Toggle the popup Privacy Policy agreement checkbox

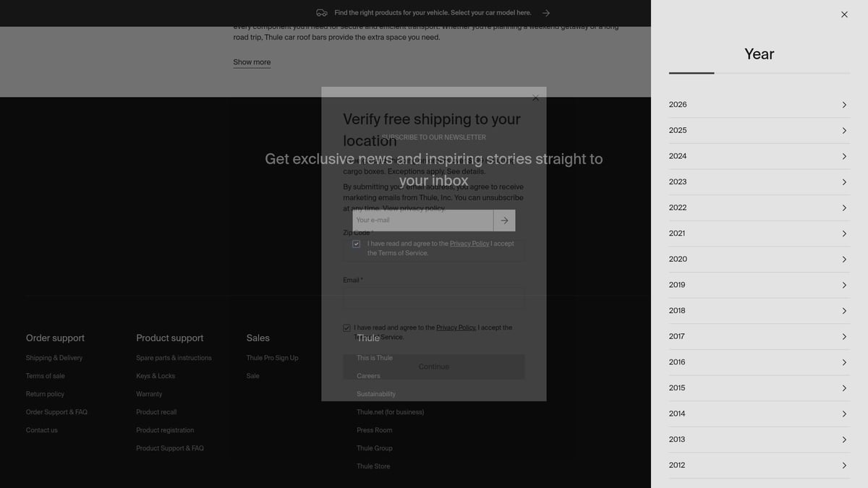347,328
